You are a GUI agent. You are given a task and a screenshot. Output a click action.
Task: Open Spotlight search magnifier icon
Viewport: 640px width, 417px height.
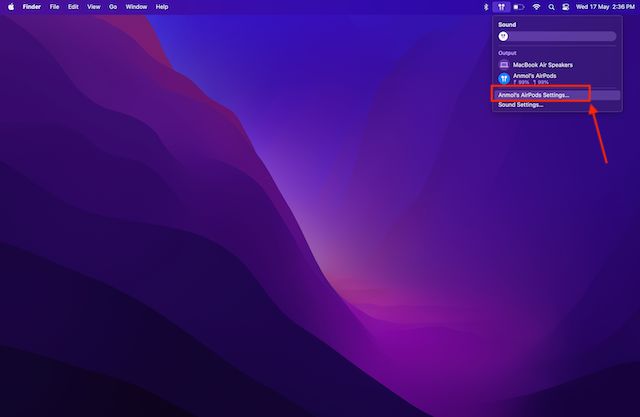click(551, 6)
